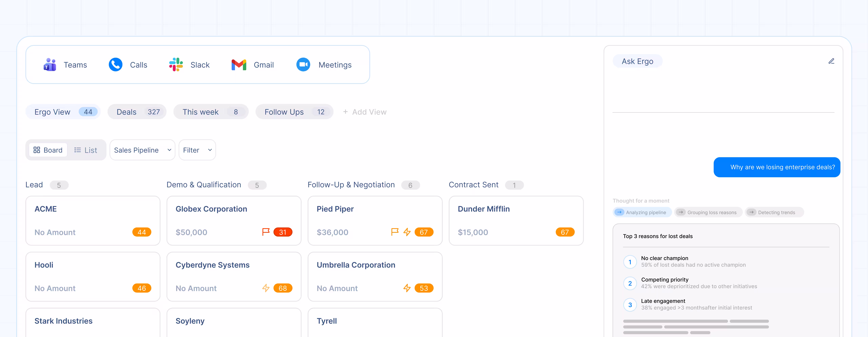Open the Meetings integration label
Image resolution: width=868 pixels, height=337 pixels.
pyautogui.click(x=335, y=65)
